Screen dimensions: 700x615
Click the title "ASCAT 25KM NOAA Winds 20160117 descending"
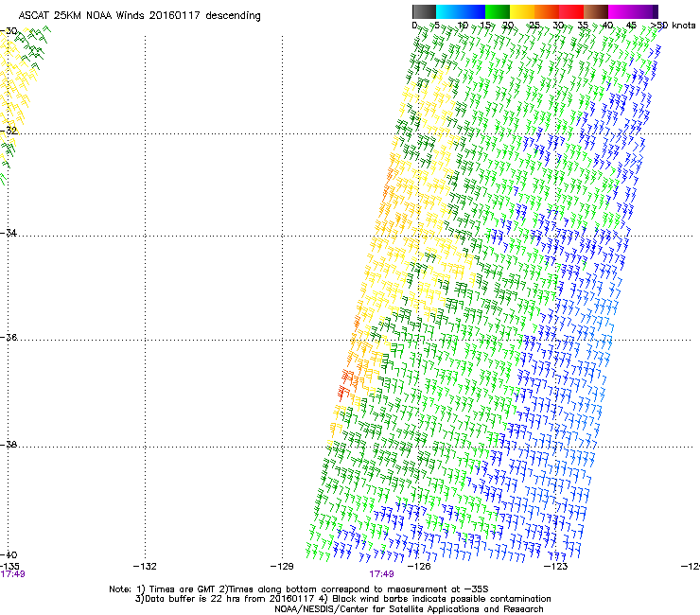coord(139,16)
